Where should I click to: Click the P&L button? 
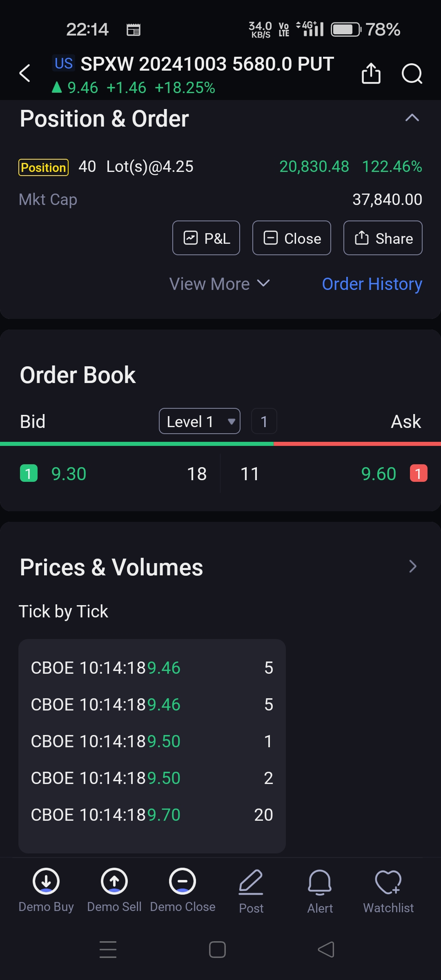pyautogui.click(x=206, y=238)
